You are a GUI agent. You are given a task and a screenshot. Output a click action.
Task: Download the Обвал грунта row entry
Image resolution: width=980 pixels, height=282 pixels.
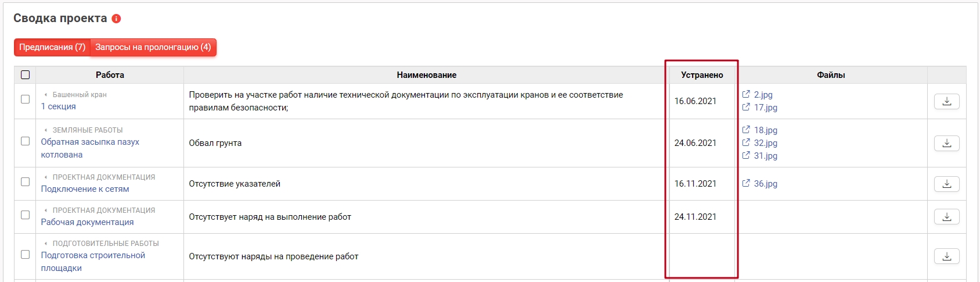click(946, 143)
